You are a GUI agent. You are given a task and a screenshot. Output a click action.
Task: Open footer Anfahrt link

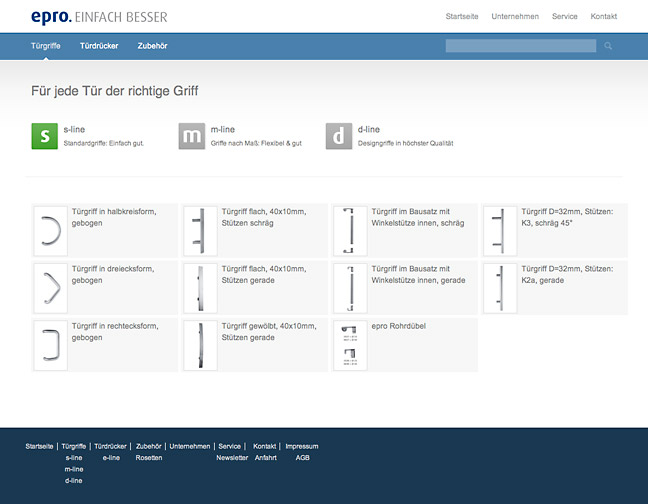tap(266, 458)
